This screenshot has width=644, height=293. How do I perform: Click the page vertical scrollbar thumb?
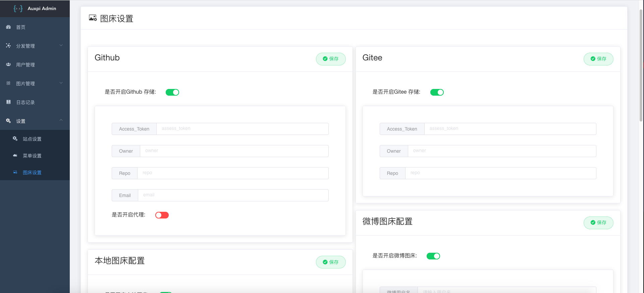coord(641,65)
